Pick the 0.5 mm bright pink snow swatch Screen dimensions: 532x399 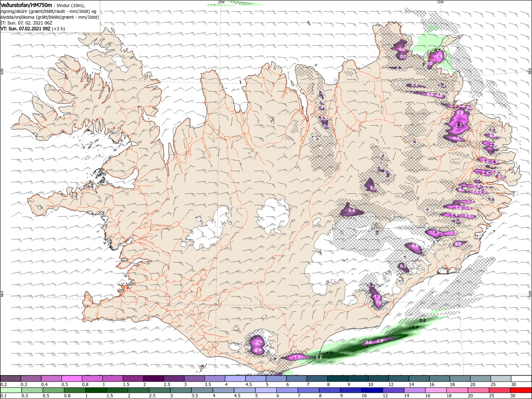71,379
